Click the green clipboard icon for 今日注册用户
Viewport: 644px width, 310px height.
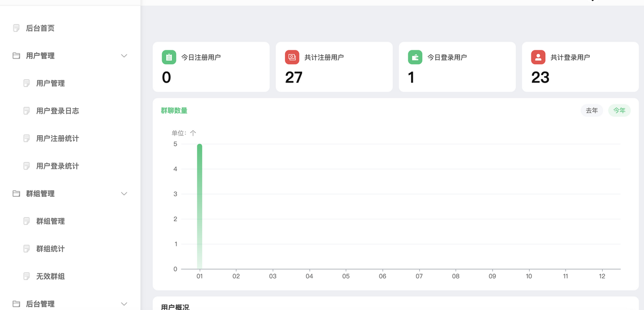click(x=169, y=57)
